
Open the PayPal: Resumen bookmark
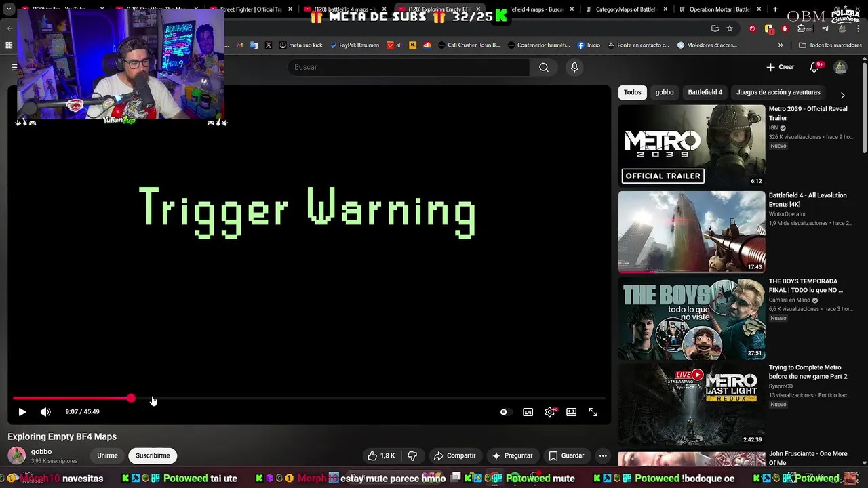pos(355,45)
